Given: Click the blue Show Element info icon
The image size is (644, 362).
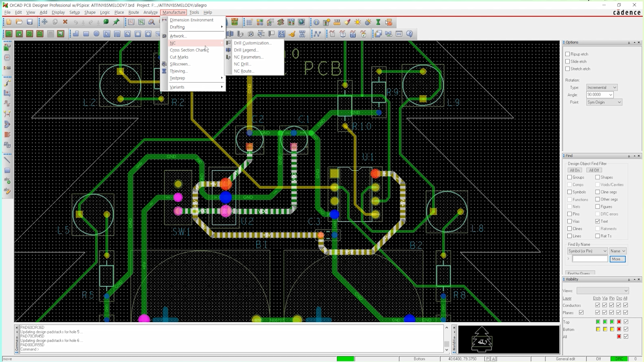Looking at the screenshot, I should pos(317,22).
